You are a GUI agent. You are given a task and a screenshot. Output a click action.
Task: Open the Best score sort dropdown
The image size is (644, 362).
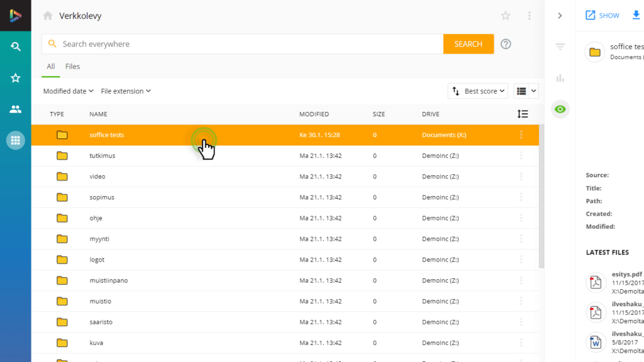[x=479, y=91]
